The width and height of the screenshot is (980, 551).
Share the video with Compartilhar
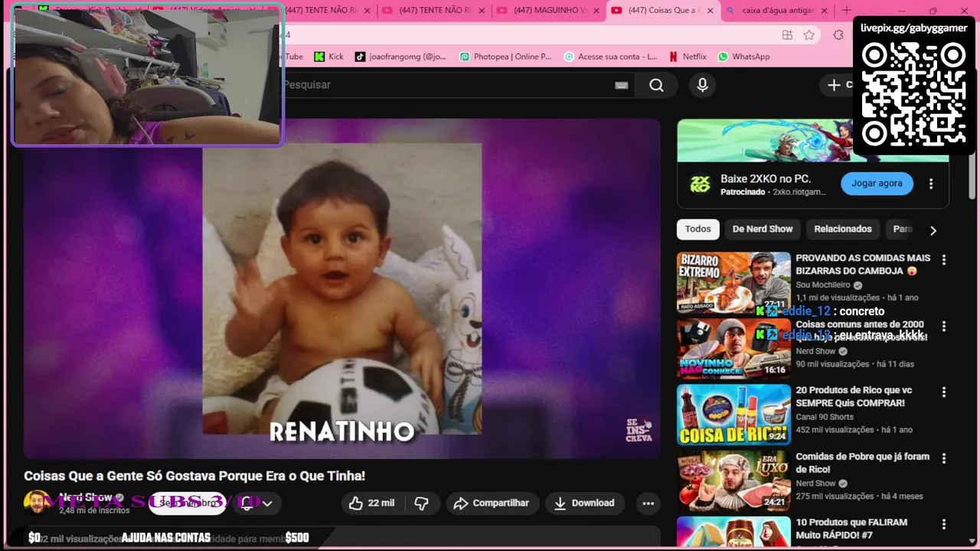coord(492,503)
